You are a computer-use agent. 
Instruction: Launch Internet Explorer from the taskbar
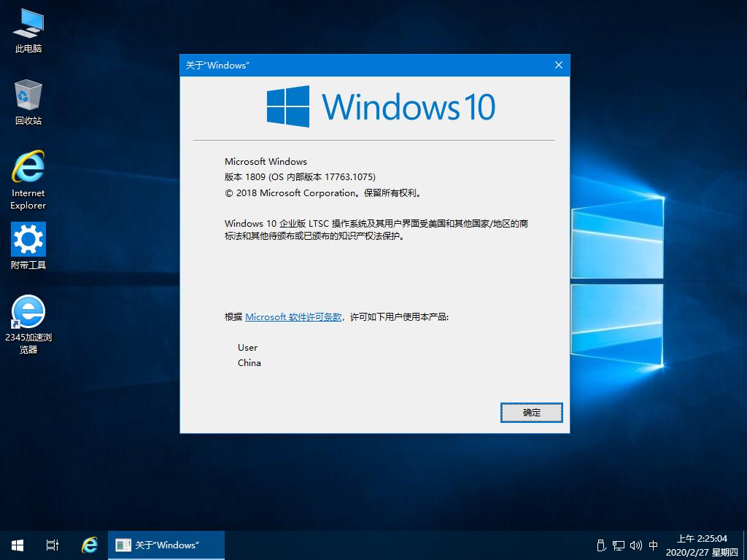point(89,545)
